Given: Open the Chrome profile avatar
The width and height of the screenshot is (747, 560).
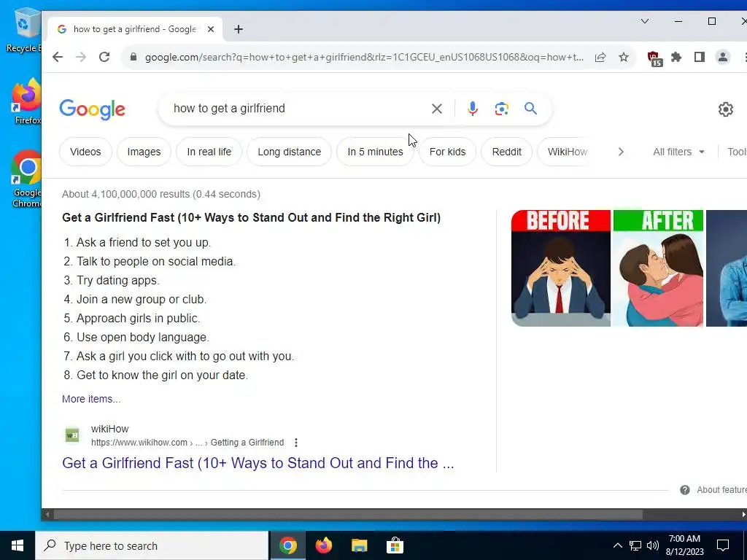Looking at the screenshot, I should pos(723,57).
